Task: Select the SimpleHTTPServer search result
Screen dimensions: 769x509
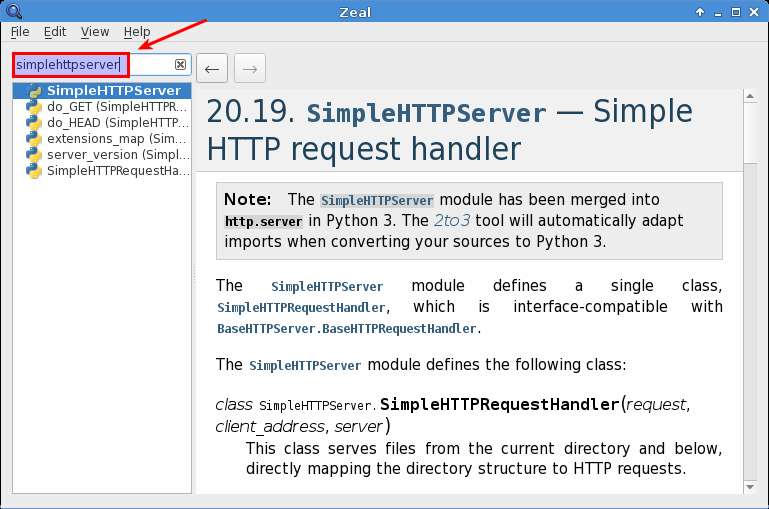Action: [113, 91]
